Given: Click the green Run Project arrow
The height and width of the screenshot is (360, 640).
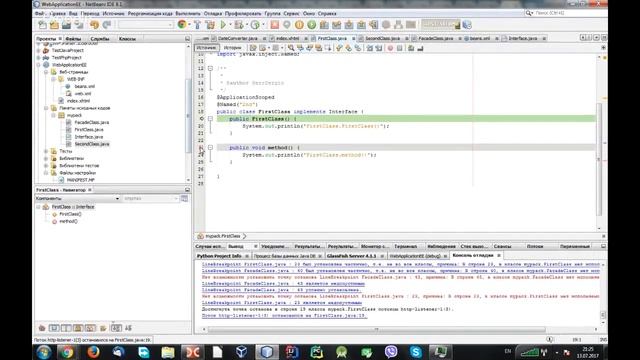Looking at the screenshot, I should 223,25.
